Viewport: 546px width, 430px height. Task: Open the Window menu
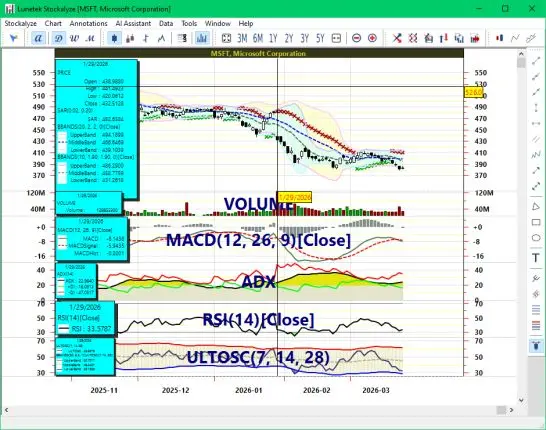click(218, 24)
